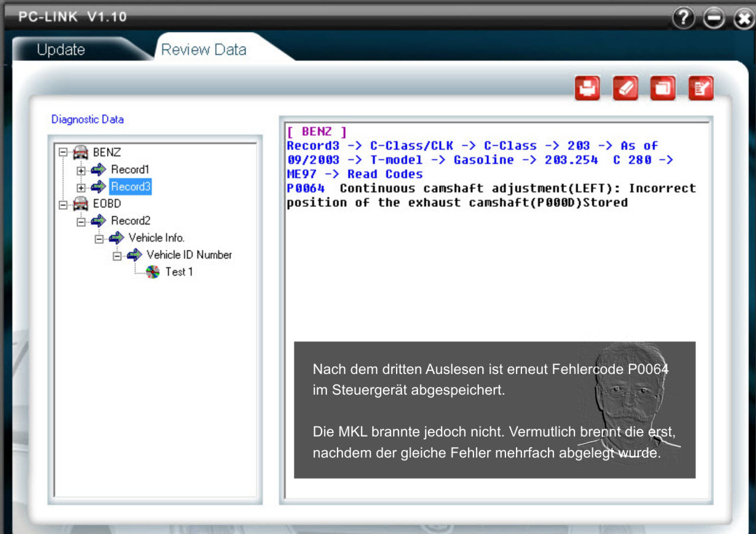
Task: Click arrow icon beside Vehicle ID Number
Action: coord(134,255)
